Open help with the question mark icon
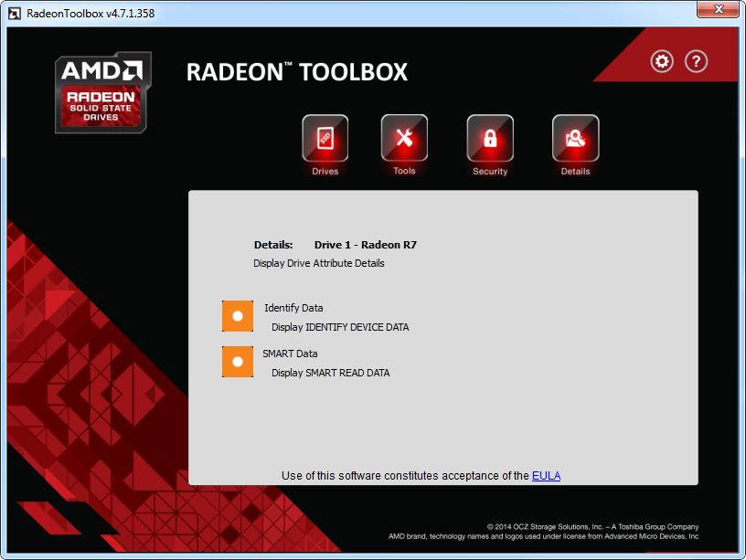Viewport: 746px width, 560px height. [x=696, y=61]
